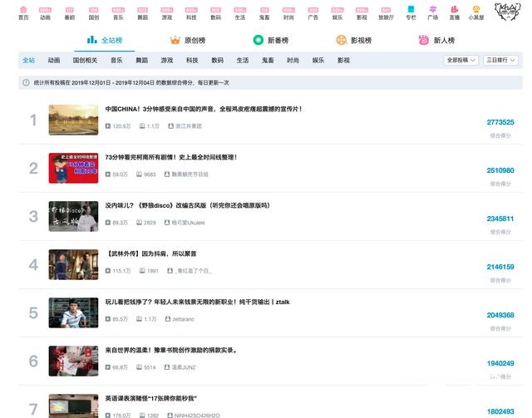Click the info icon beside the statistics notice
This screenshot has width=532, height=418.
point(26,82)
